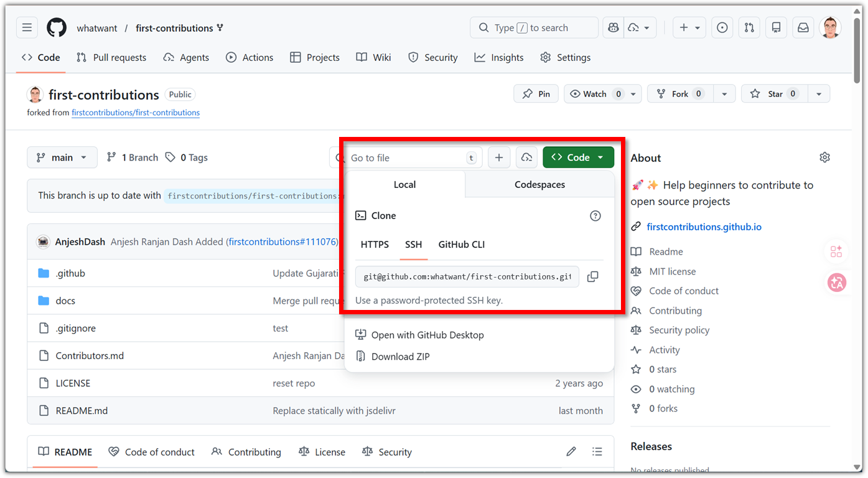Open clone help question mark icon
The width and height of the screenshot is (868, 478).
(595, 215)
